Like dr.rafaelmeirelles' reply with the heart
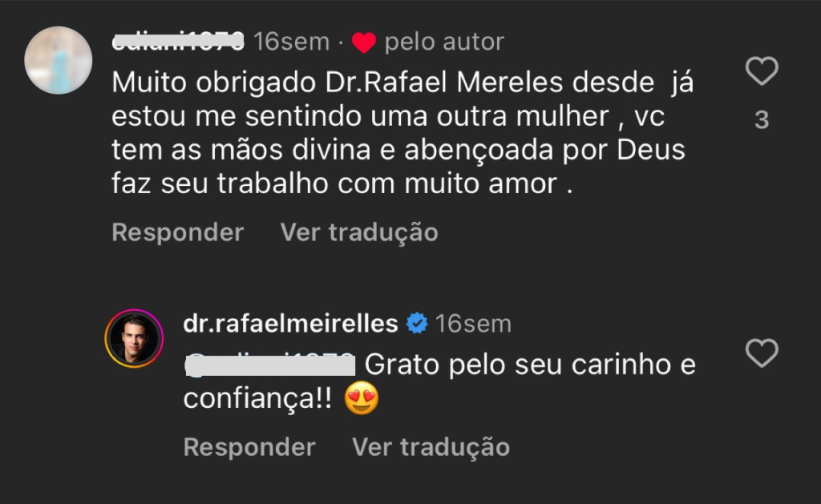This screenshot has width=821, height=504. 762,353
